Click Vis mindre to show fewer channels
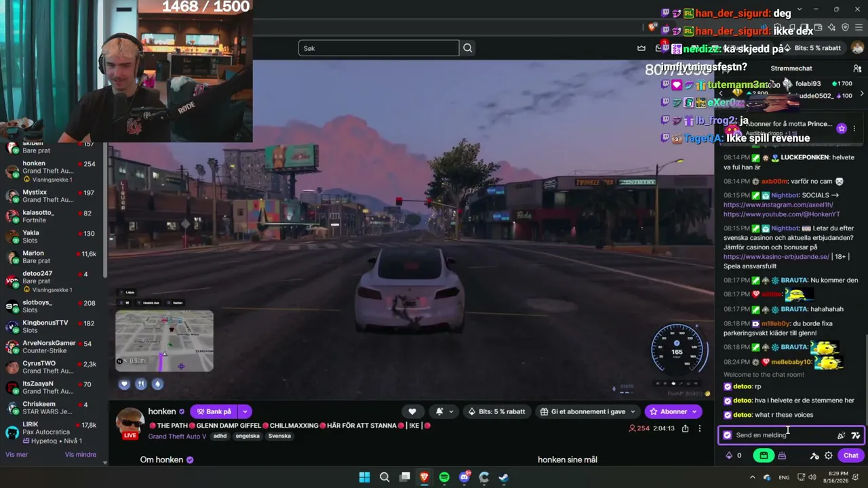Image resolution: width=868 pixels, height=488 pixels. point(81,455)
